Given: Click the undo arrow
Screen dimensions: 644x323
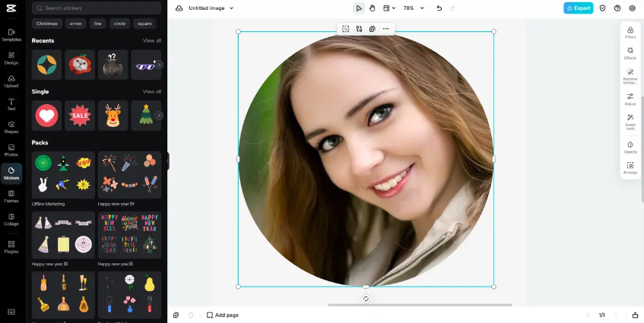Looking at the screenshot, I should [x=439, y=8].
